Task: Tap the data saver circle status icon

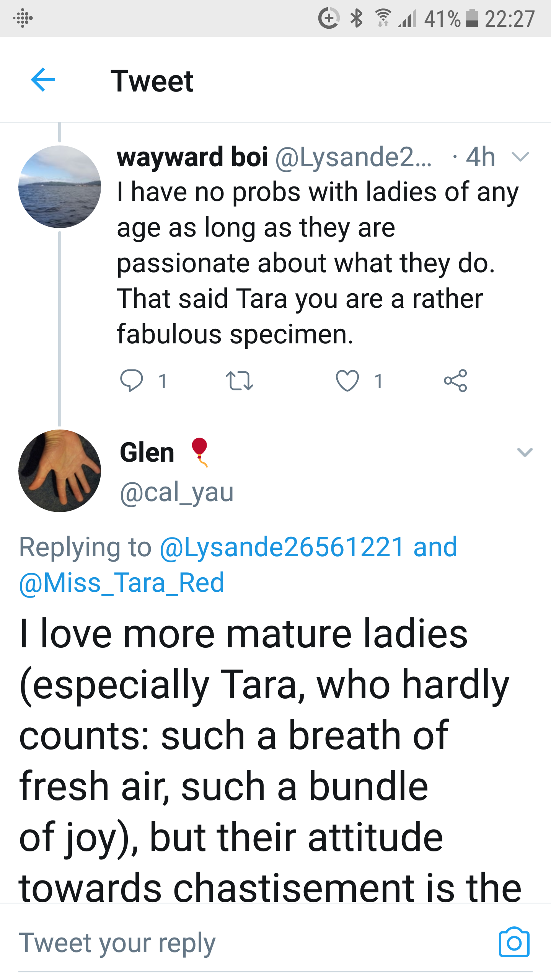Action: point(329,18)
